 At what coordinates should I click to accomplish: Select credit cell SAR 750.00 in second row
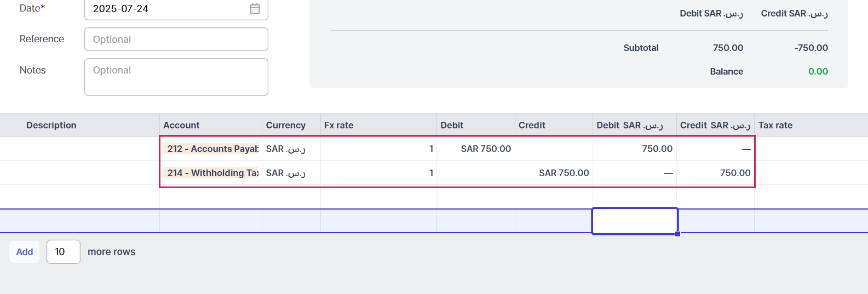click(x=554, y=173)
